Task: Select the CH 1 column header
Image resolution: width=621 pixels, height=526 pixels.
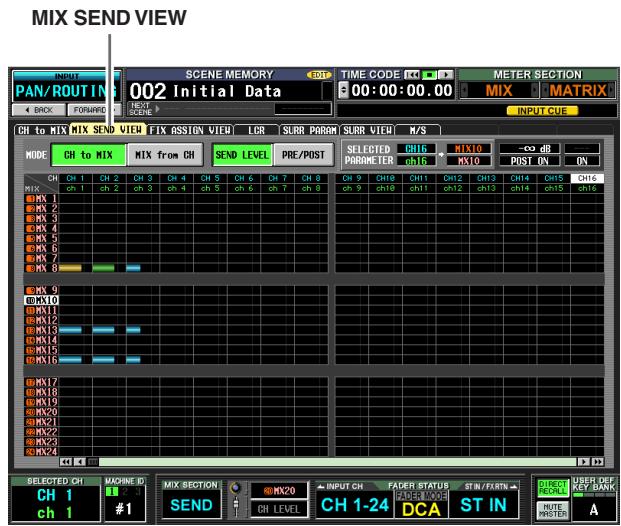Action: (75, 178)
